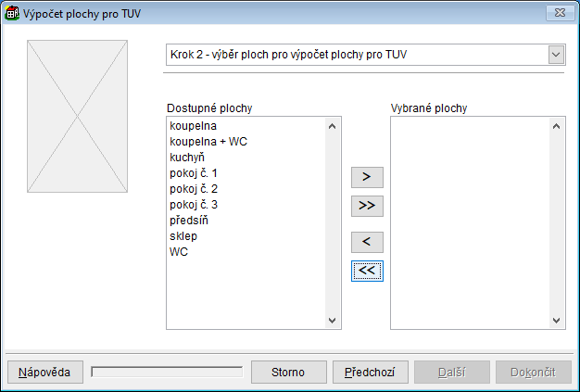This screenshot has height=392, width=580.
Task: Click the remove-selected single left arrow button
Action: [x=367, y=243]
